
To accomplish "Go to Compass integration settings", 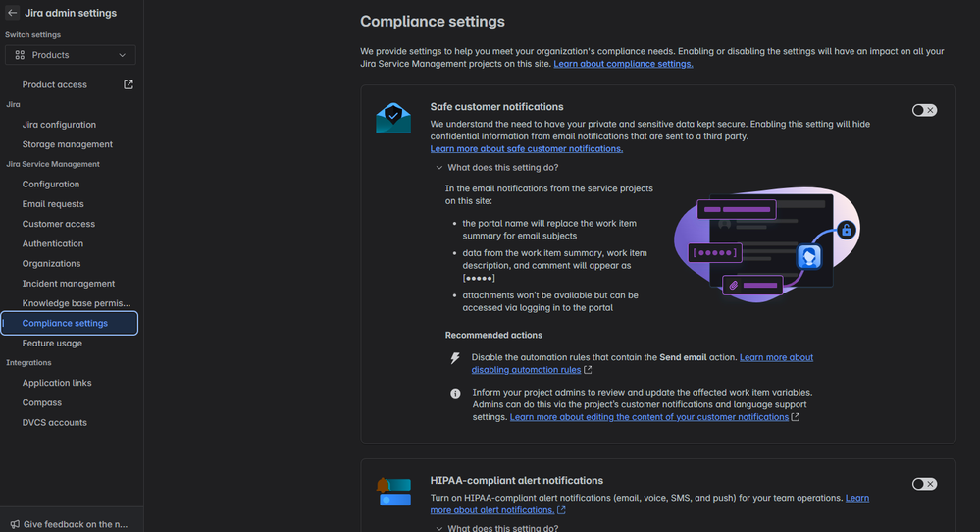I will 41,402.
